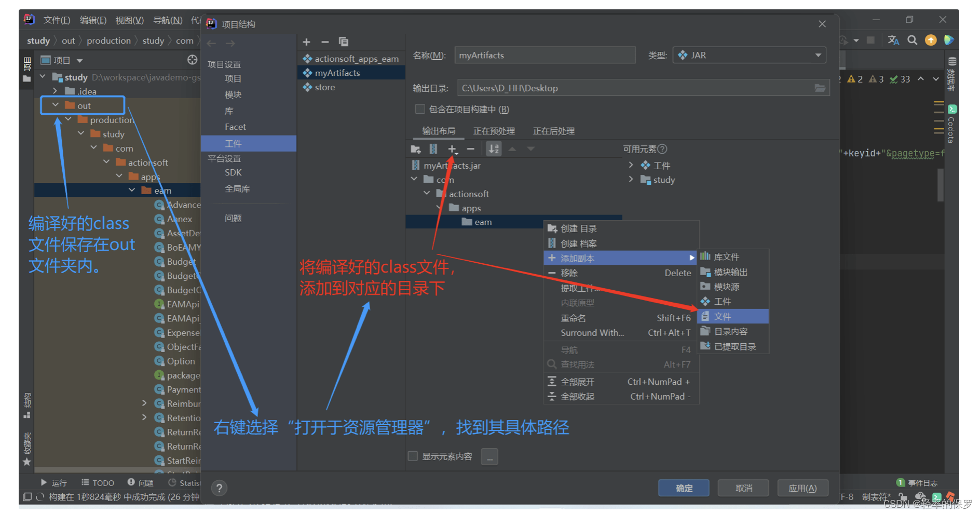
Task: Click the create directory icon in output layout toolbar
Action: click(416, 150)
